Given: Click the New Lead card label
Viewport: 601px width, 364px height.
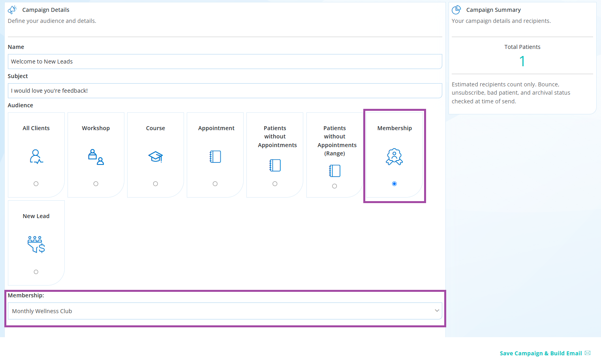Looking at the screenshot, I should [36, 216].
